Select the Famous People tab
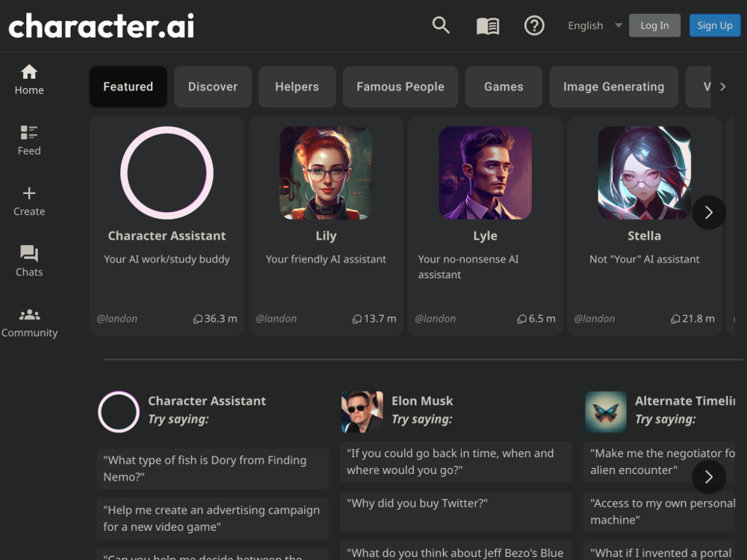 click(400, 87)
